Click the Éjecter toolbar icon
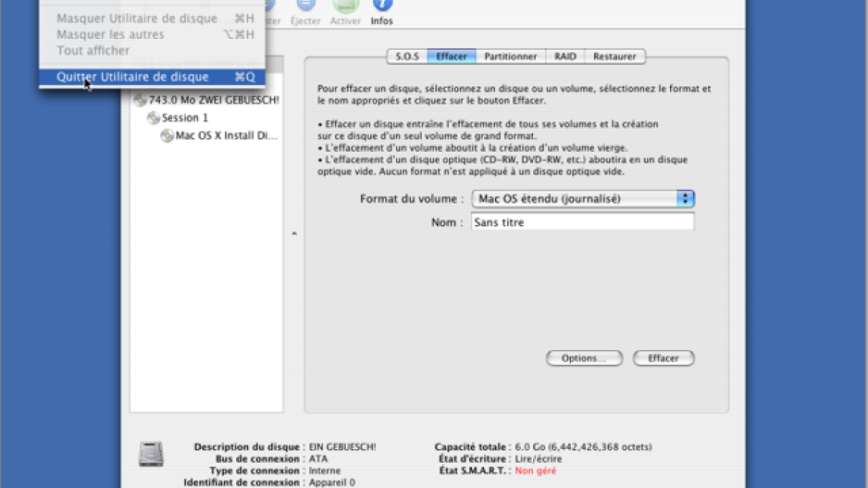Image resolution: width=868 pixels, height=488 pixels. coord(305,6)
